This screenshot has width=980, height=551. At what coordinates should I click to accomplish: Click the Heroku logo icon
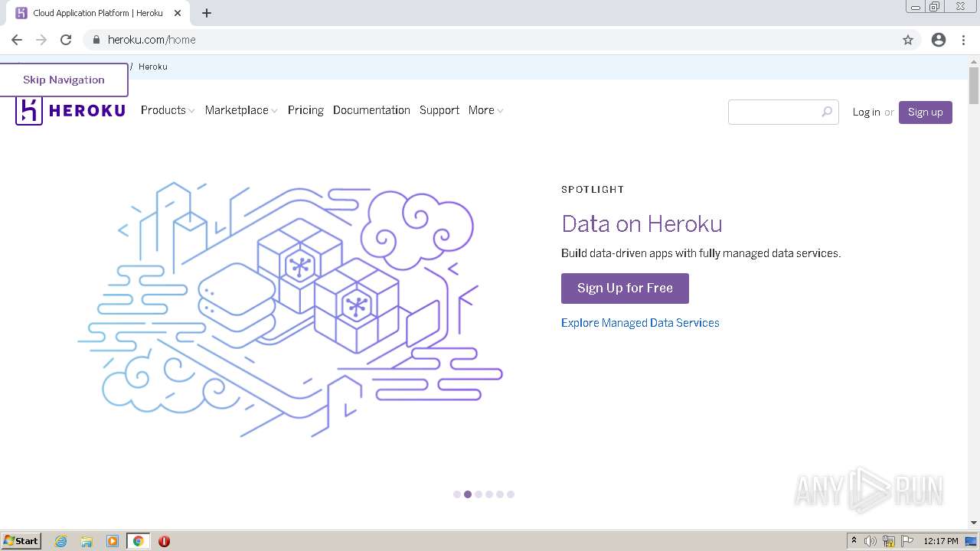[29, 111]
